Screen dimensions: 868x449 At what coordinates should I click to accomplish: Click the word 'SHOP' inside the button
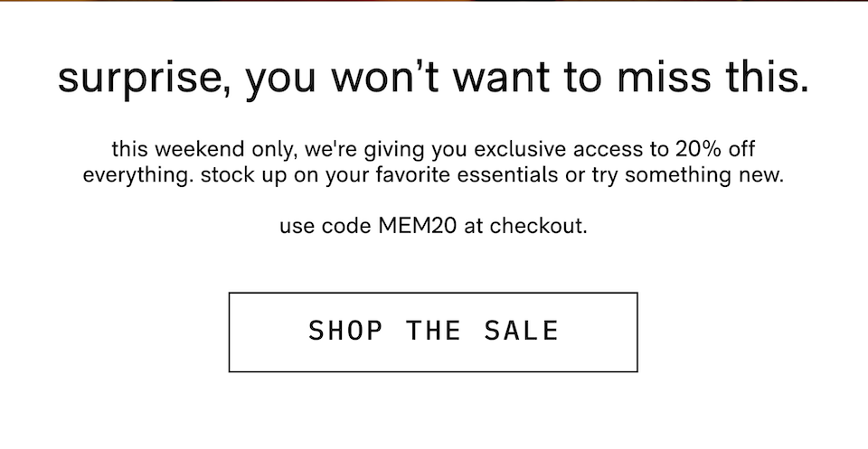click(x=344, y=331)
